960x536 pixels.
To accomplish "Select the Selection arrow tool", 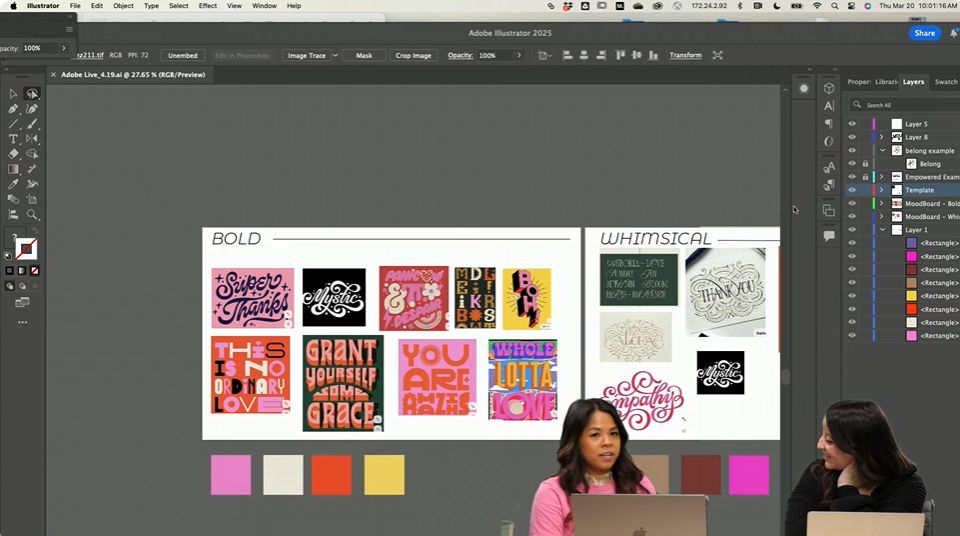I will pyautogui.click(x=13, y=94).
